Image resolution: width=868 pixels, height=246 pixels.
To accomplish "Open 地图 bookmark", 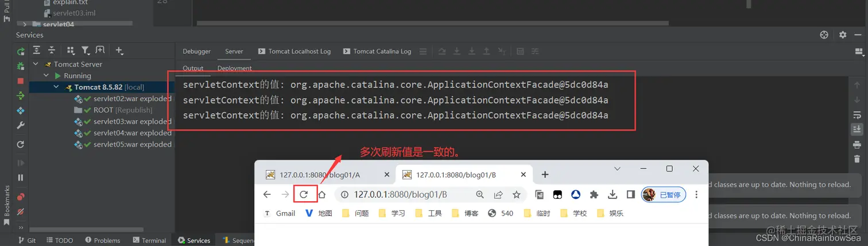I will point(319,213).
